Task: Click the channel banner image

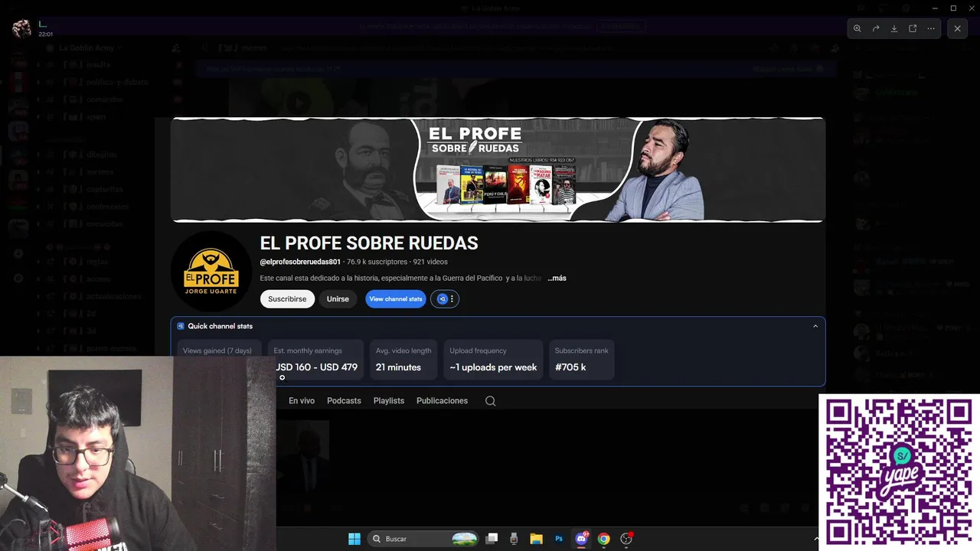Action: pyautogui.click(x=498, y=170)
